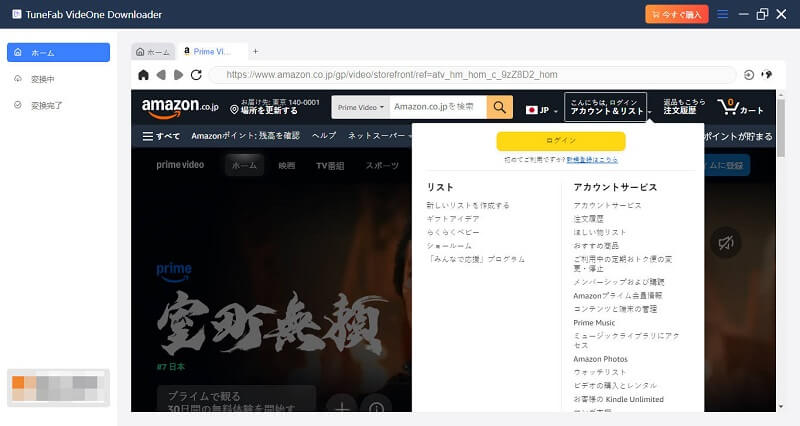The image size is (800, 426).
Task: Click おすすめ商品 link
Action: [596, 245]
